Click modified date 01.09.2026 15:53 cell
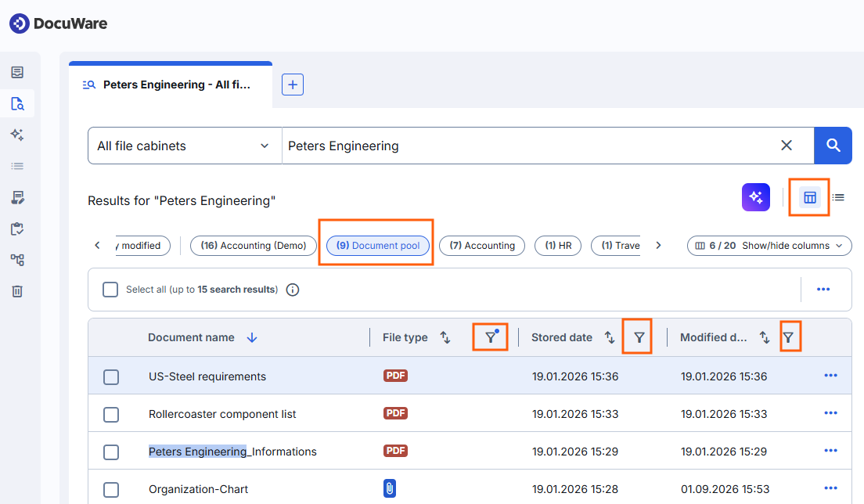Viewport: 864px width, 504px height. click(725, 489)
